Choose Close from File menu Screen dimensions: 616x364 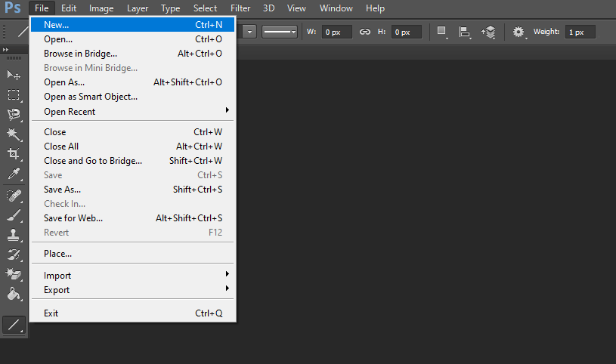click(132, 132)
